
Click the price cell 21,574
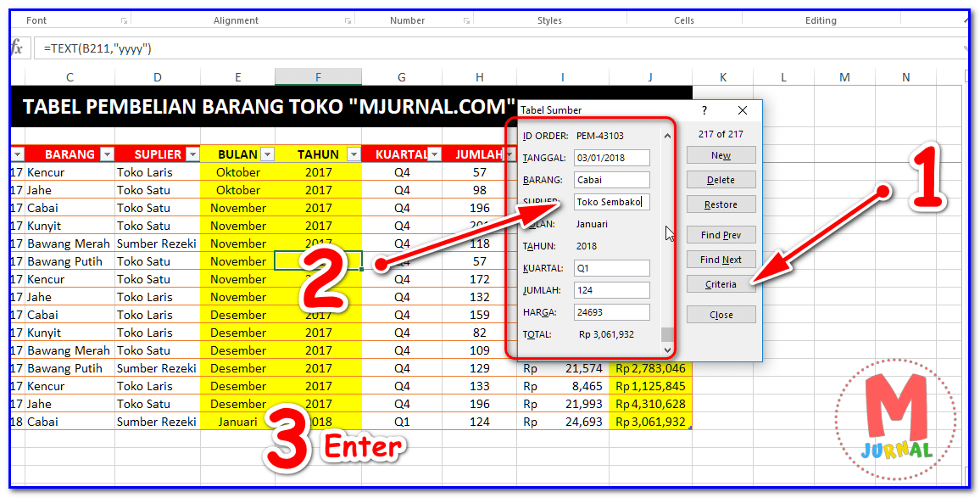click(x=563, y=368)
